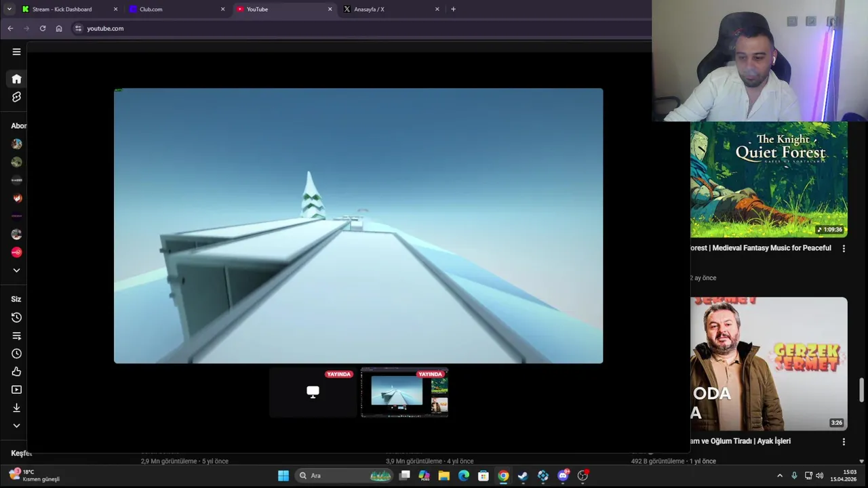Open seventh subscription red circle avatar
Screen dimensions: 868x488
16,252
